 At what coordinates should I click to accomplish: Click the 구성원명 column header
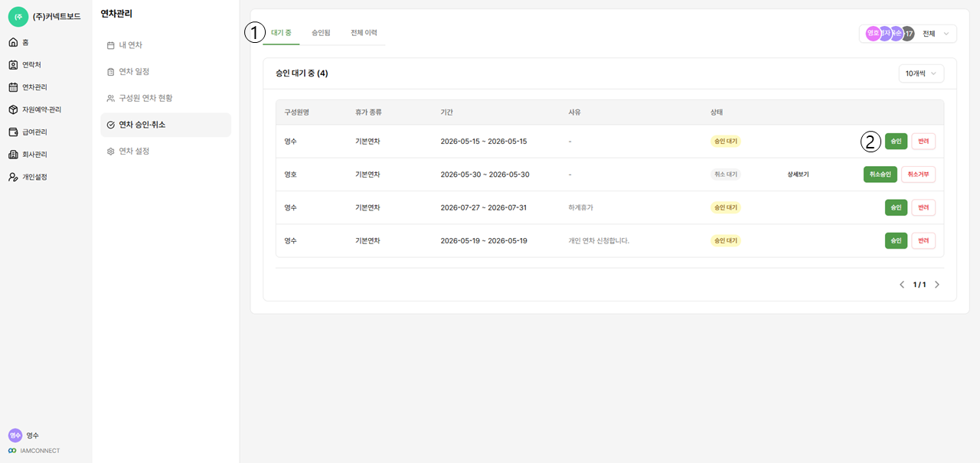(296, 112)
